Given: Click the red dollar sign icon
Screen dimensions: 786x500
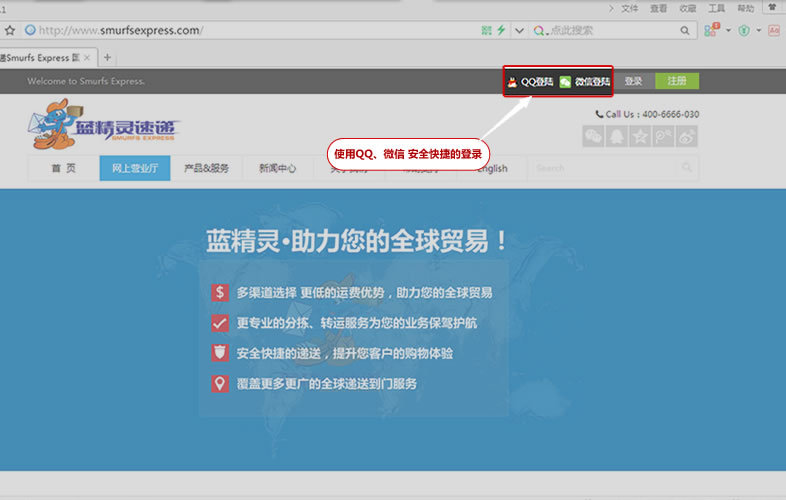Looking at the screenshot, I should click(220, 292).
